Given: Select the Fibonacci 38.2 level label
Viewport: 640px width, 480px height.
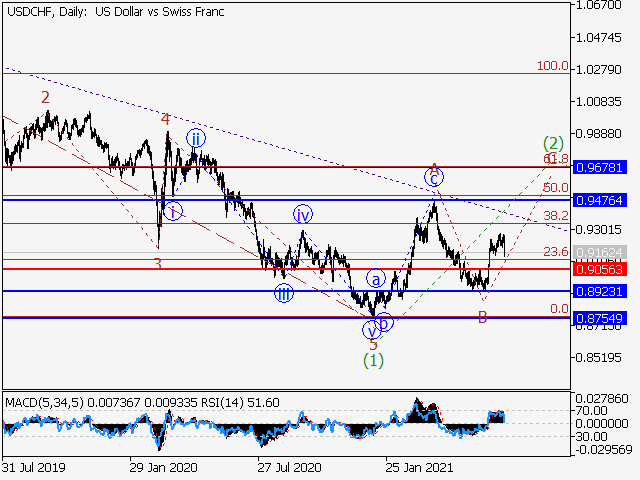Looking at the screenshot, I should tap(556, 216).
